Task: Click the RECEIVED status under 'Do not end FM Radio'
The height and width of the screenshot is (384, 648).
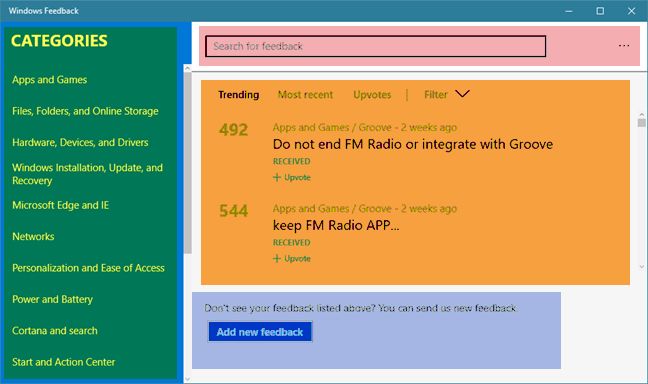Action: pyautogui.click(x=291, y=162)
